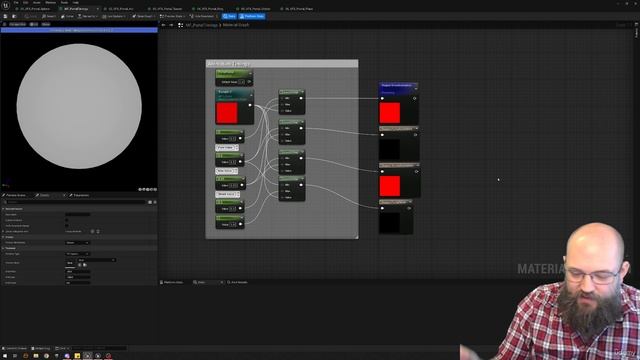Toggle the second checkbox in Details panel
The image size is (640, 360).
pos(67,225)
